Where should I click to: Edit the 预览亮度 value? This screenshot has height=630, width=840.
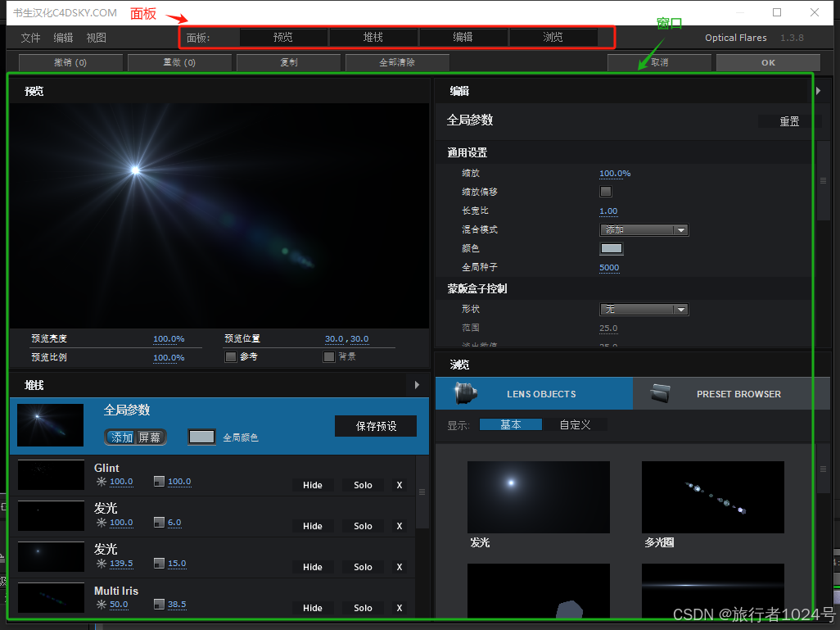click(169, 339)
